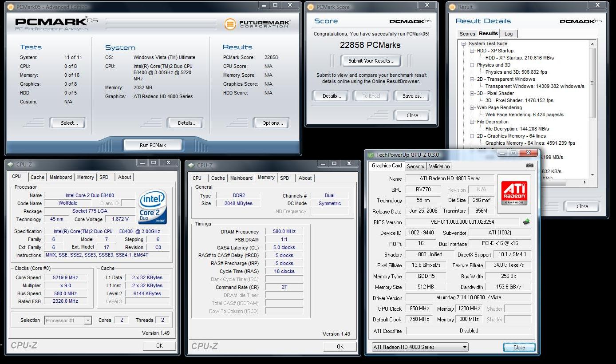
Task: Click the DRAM Frequency 580.0 MHz value
Action: [284, 232]
